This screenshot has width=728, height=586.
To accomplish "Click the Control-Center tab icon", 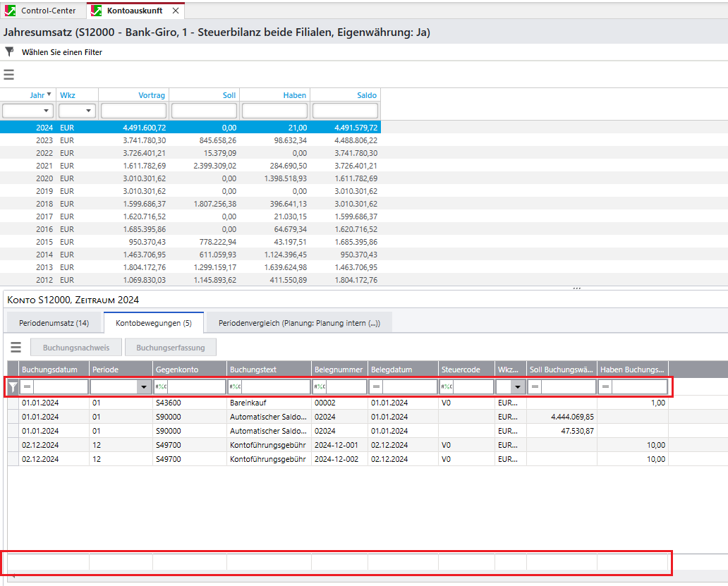I will tap(11, 11).
